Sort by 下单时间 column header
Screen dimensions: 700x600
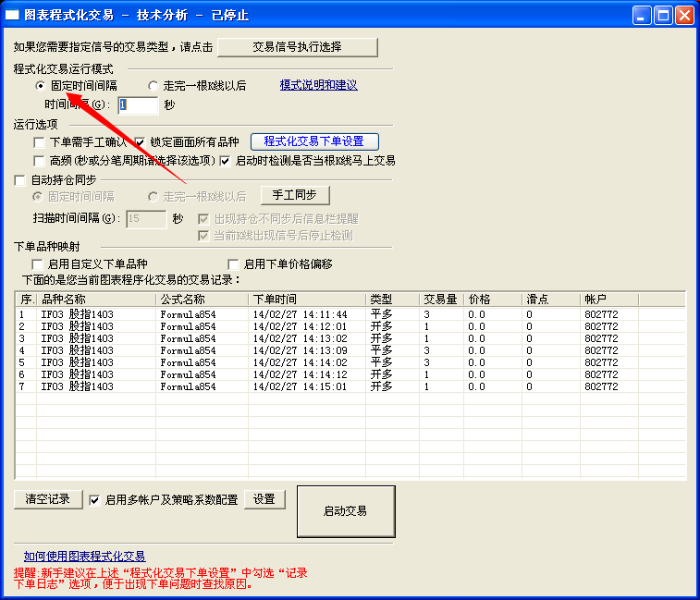point(307,300)
